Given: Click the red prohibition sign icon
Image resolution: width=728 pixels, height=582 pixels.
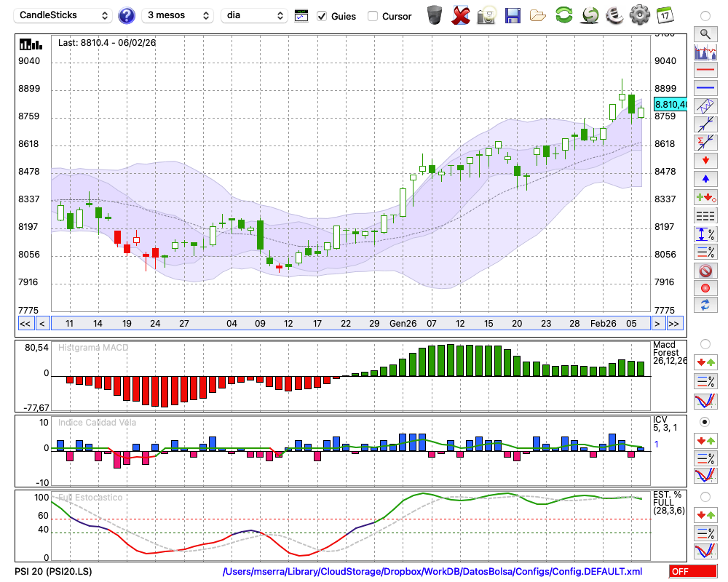Looking at the screenshot, I should [705, 271].
